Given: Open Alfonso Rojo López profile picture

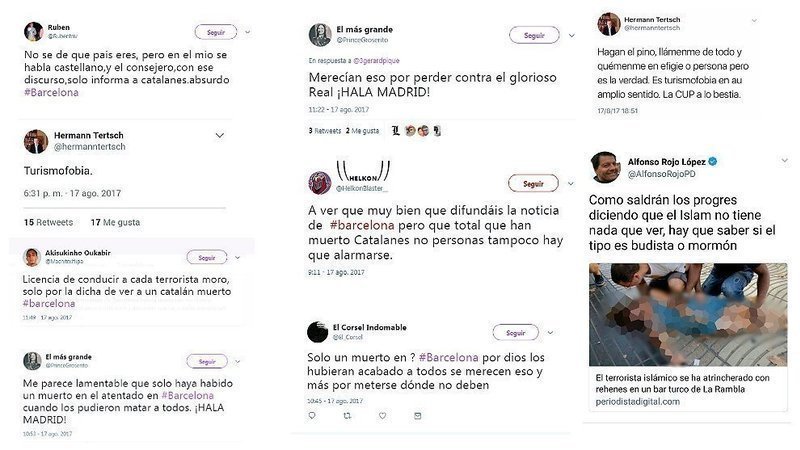Looking at the screenshot, I should tap(605, 167).
